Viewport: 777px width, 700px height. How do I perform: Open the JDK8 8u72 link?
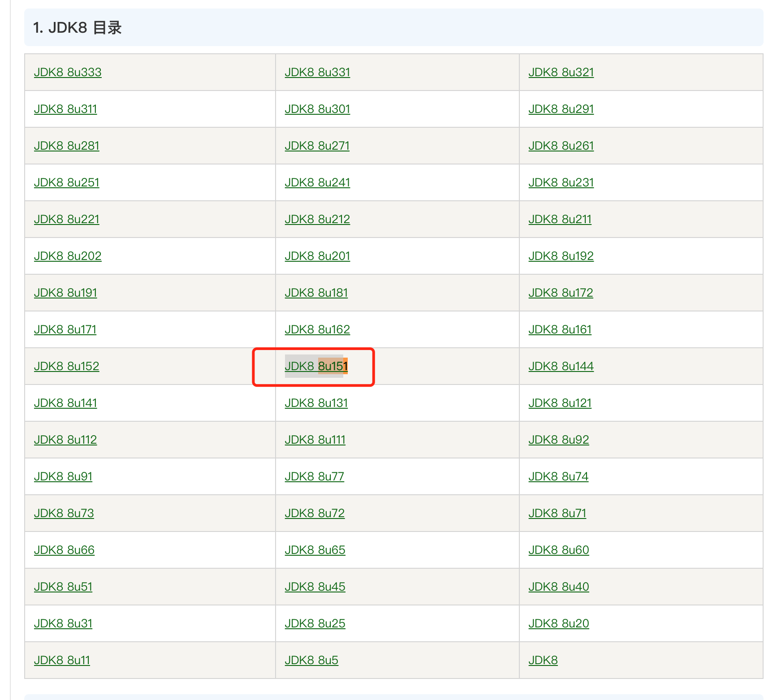pyautogui.click(x=315, y=513)
